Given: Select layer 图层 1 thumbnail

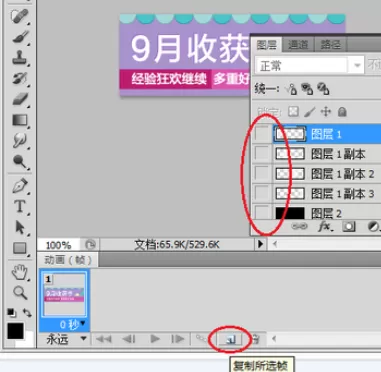Looking at the screenshot, I should tap(290, 134).
